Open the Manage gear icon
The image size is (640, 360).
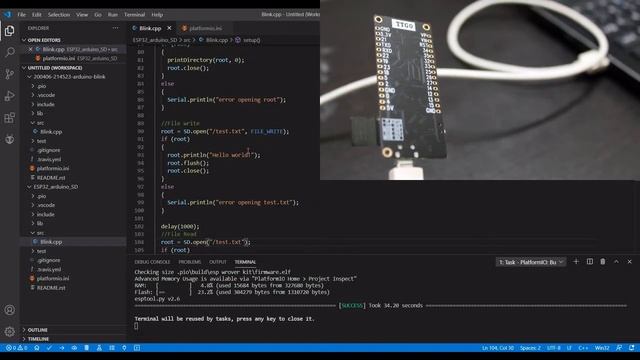pos(10,331)
